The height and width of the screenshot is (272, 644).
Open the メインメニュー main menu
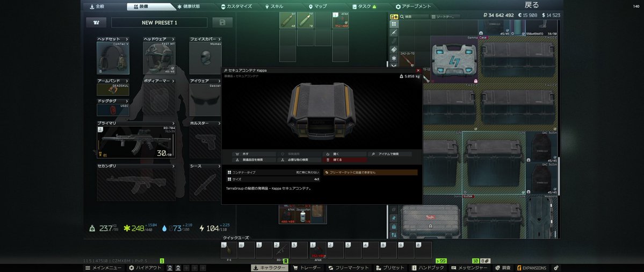click(103, 268)
